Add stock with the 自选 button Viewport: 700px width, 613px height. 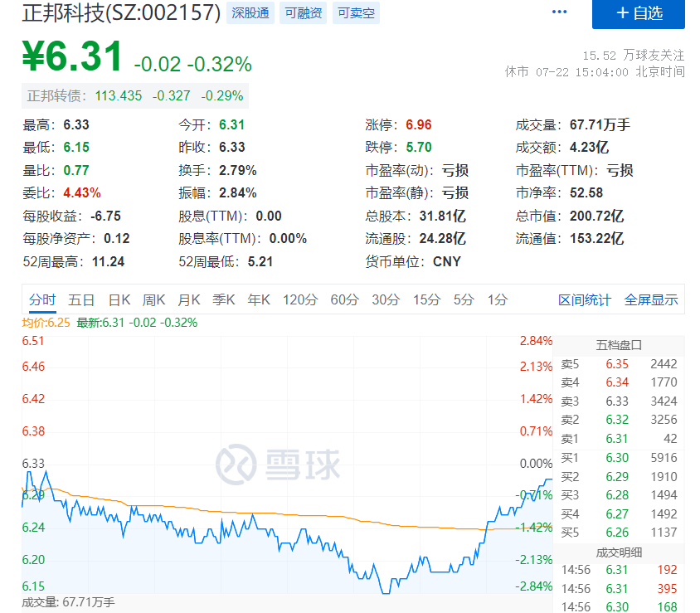[x=639, y=13]
